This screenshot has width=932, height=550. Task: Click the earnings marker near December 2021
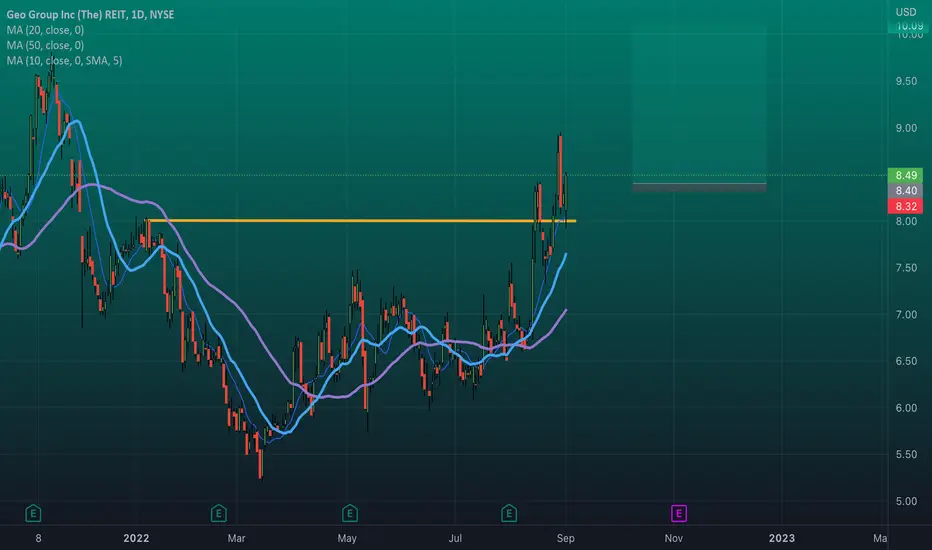pyautogui.click(x=33, y=513)
